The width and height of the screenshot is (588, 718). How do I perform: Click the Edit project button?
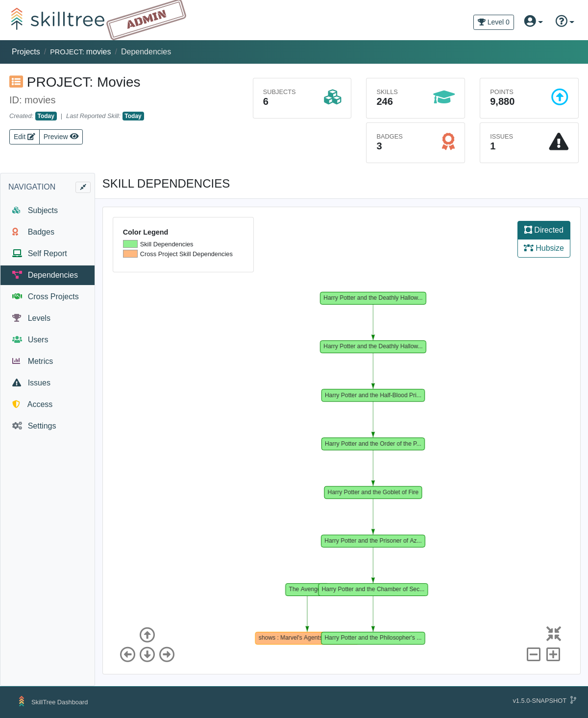click(24, 137)
